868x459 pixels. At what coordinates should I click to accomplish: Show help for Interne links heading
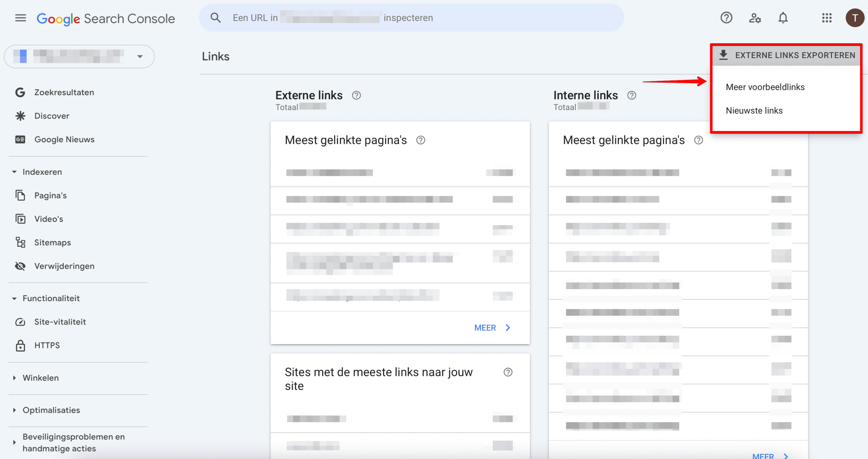(x=632, y=96)
